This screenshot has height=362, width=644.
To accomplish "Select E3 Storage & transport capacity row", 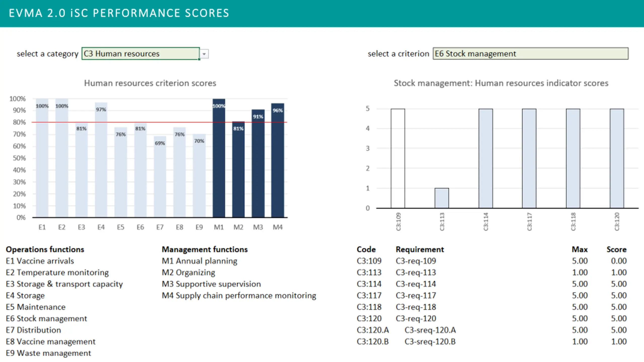I will pos(64,284).
